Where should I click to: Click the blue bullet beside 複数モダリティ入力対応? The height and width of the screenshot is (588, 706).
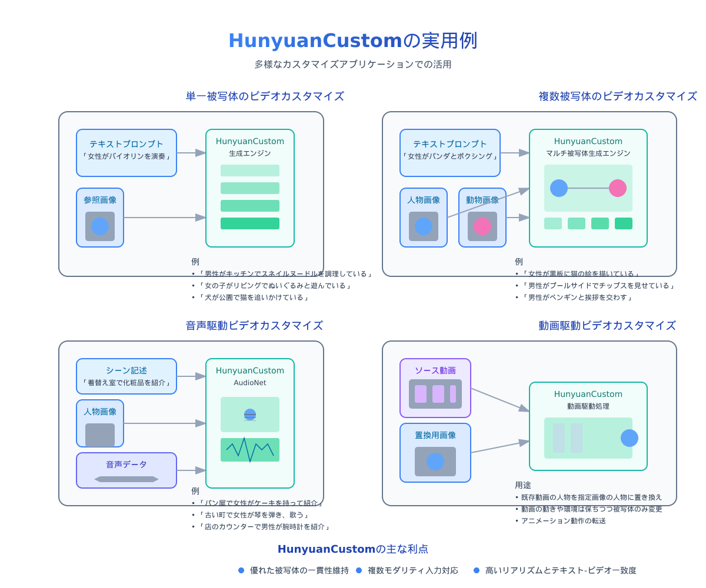coord(359,570)
